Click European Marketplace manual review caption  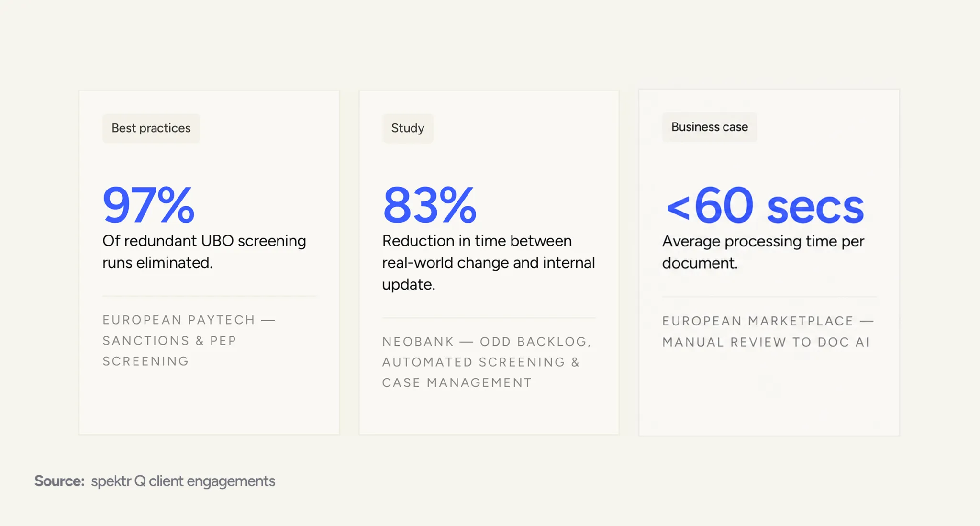[768, 331]
